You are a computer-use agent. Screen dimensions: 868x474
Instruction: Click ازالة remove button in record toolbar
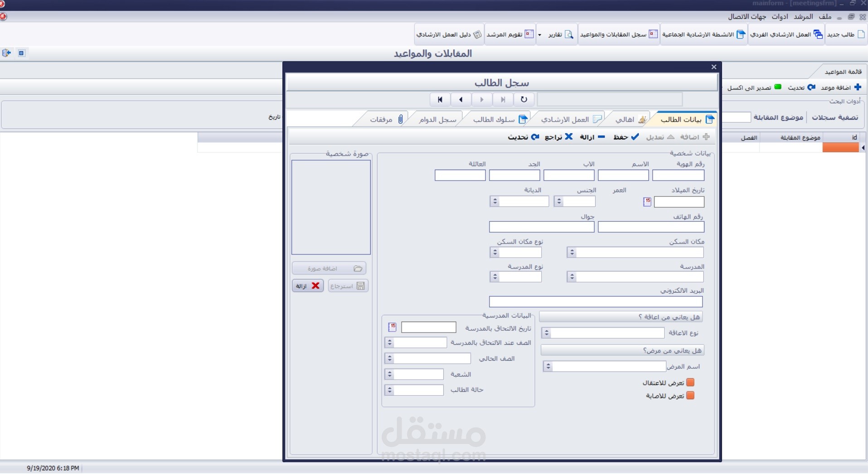coord(592,137)
